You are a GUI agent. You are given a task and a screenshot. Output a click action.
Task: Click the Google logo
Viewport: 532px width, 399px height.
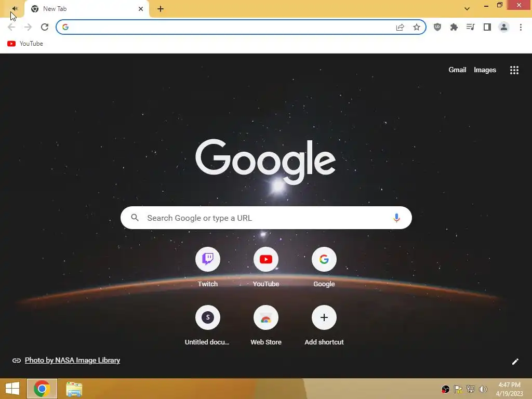point(265,162)
